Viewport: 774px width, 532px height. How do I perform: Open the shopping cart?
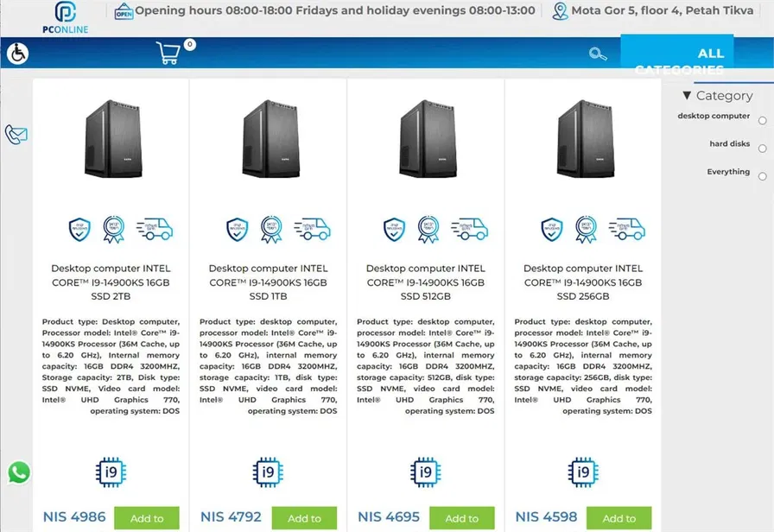tap(169, 54)
